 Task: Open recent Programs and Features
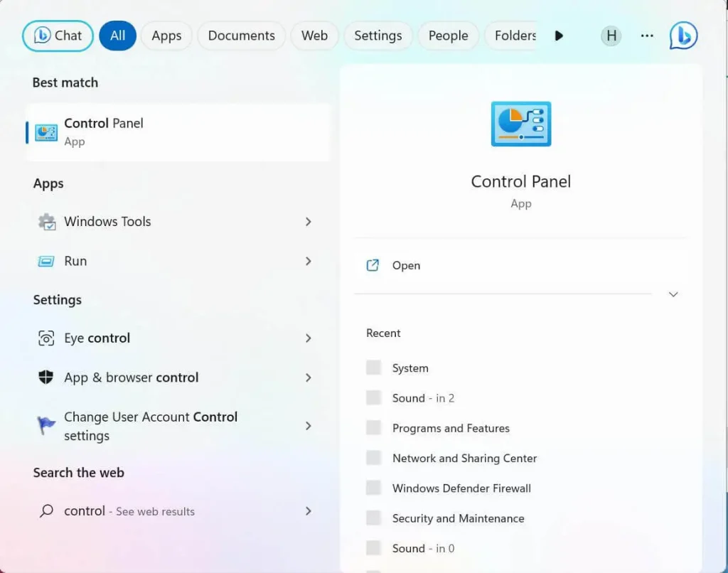(x=520, y=428)
